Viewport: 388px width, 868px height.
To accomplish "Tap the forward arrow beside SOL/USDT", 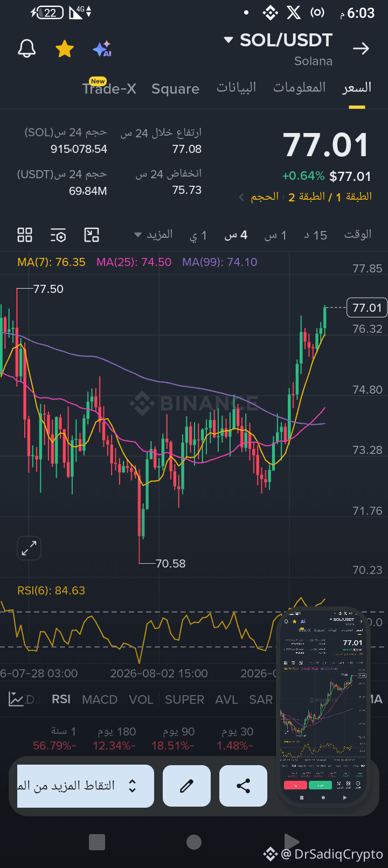I will click(x=361, y=49).
